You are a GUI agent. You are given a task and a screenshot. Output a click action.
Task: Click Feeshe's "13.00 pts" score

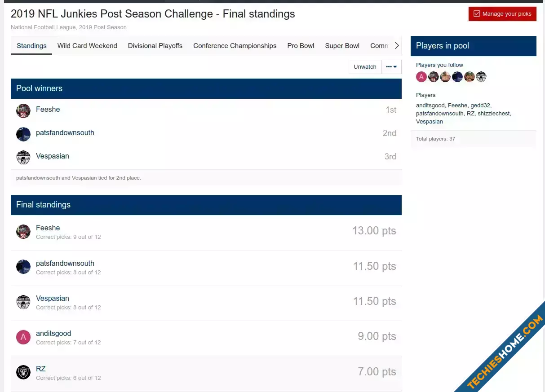coord(374,231)
